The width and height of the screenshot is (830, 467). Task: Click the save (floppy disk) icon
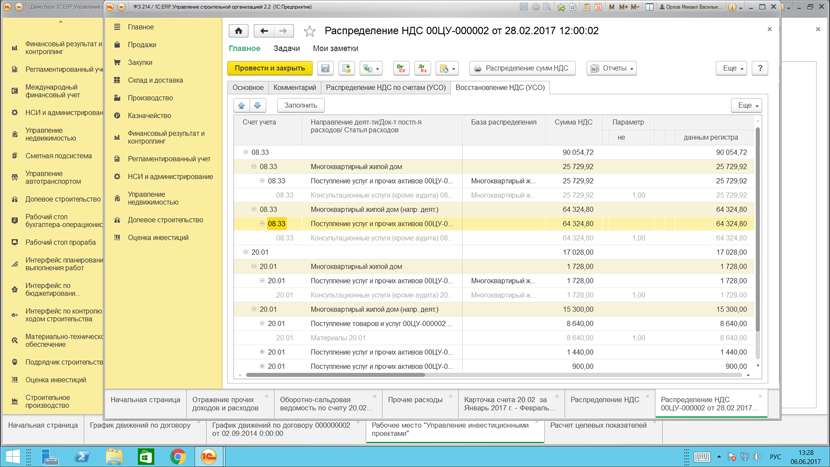pos(325,69)
